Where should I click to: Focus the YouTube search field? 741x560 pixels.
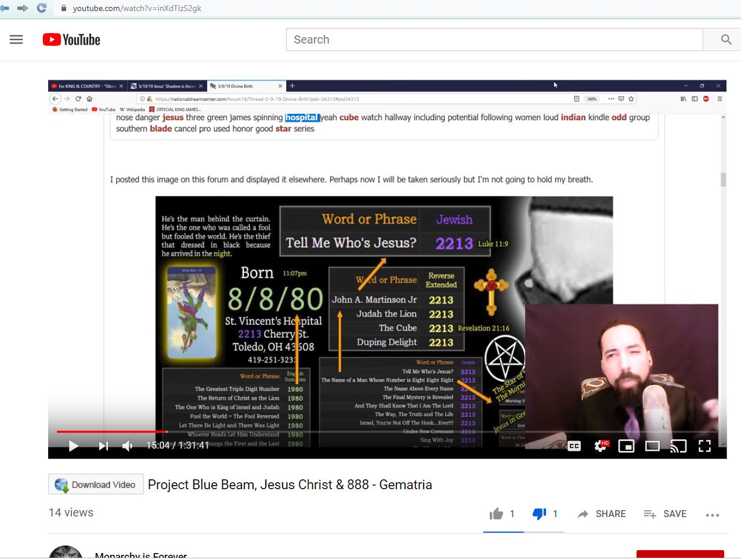pos(494,39)
